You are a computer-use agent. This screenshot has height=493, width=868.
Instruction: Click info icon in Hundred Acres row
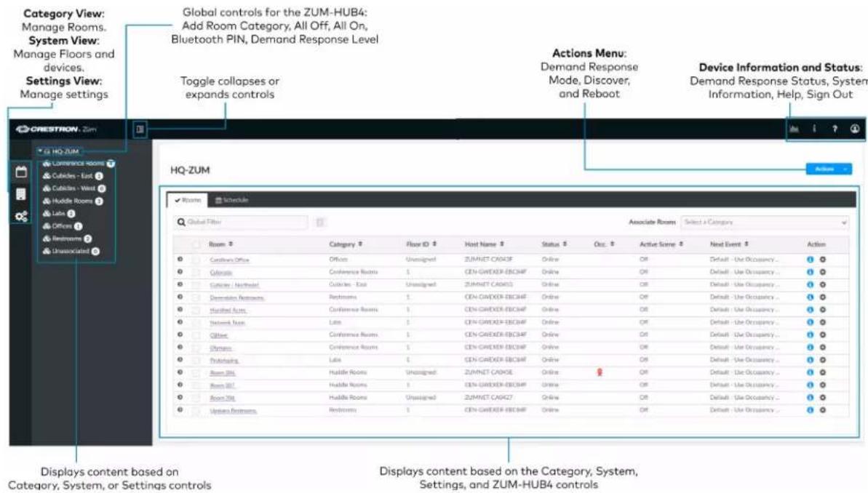(810, 310)
